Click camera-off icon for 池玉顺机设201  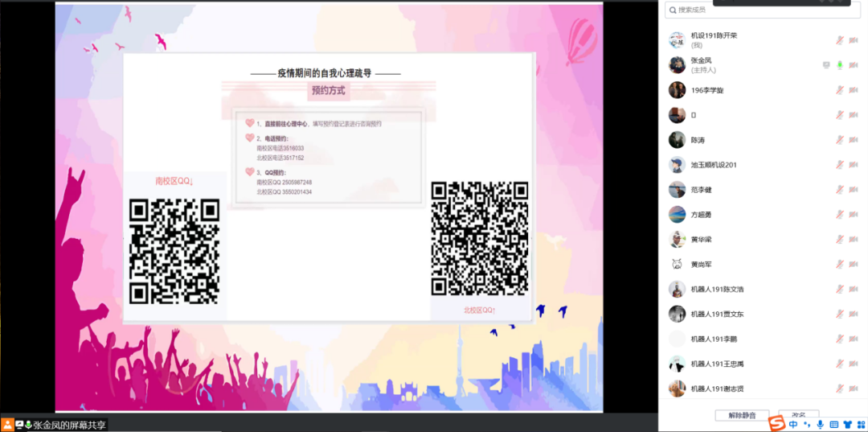pos(853,164)
